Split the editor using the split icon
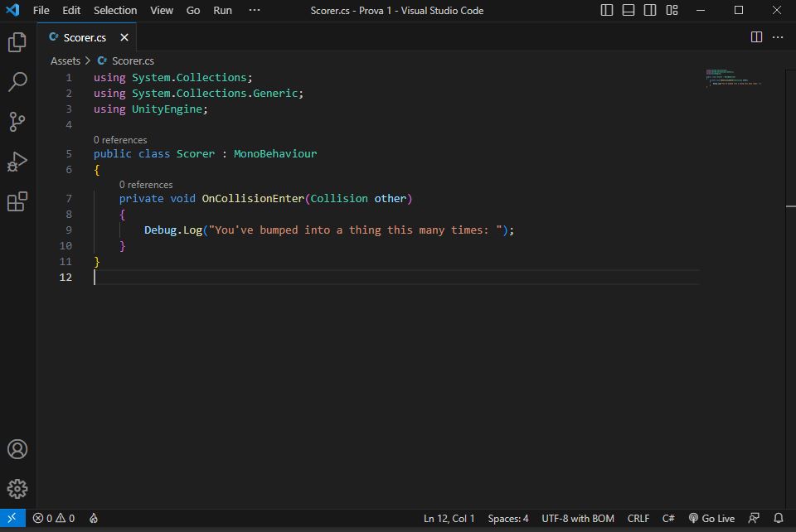 (755, 36)
